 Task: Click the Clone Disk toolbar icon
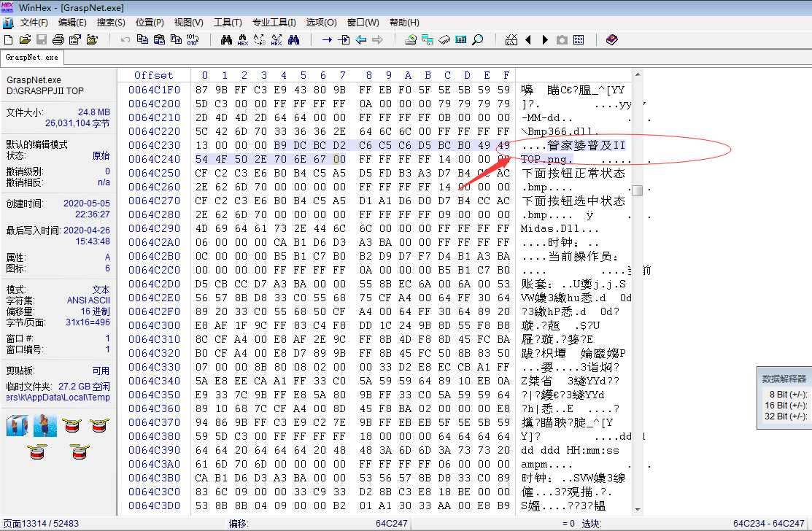[428, 40]
